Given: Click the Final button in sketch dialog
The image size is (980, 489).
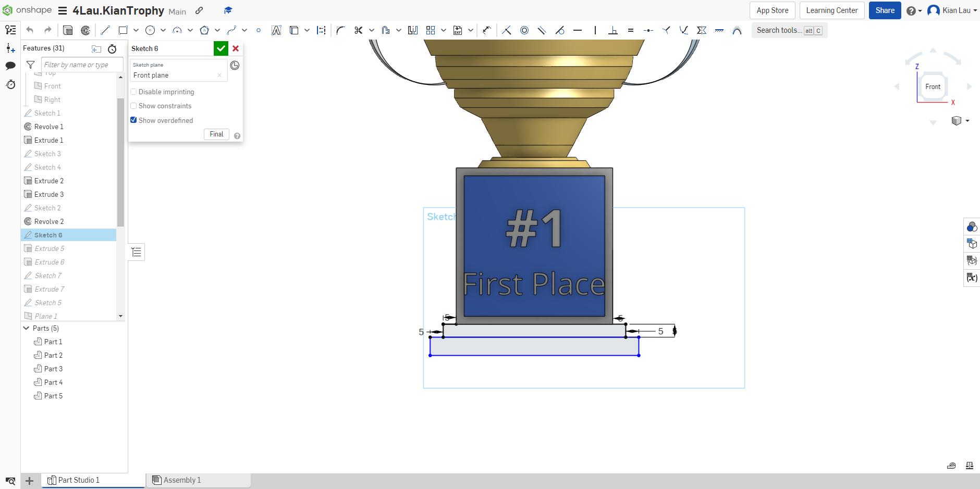Looking at the screenshot, I should (x=216, y=134).
